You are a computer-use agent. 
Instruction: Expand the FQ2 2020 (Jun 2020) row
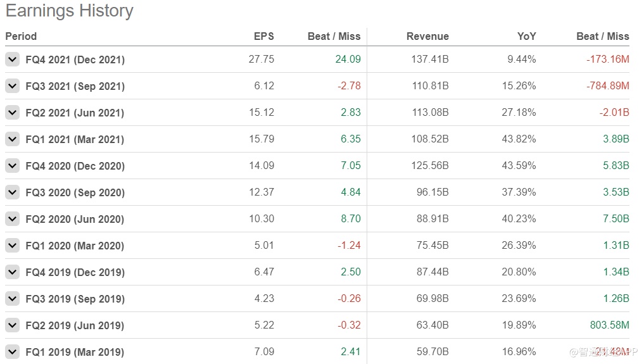(12, 219)
